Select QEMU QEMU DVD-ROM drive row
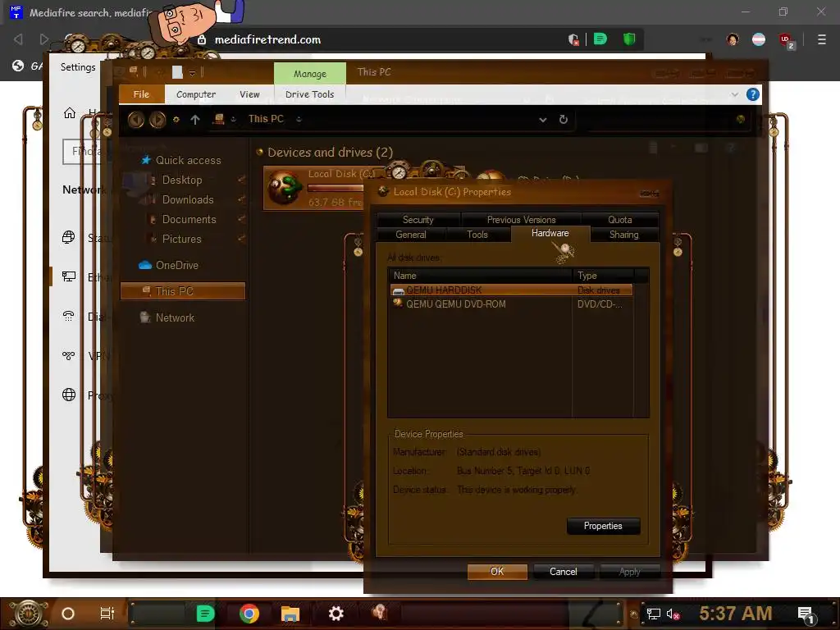The image size is (840, 630). (x=512, y=304)
